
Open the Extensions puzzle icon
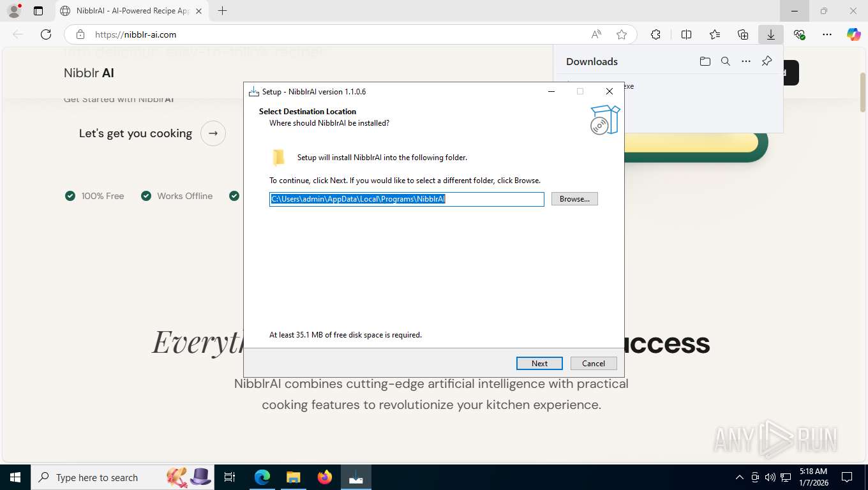(x=655, y=34)
